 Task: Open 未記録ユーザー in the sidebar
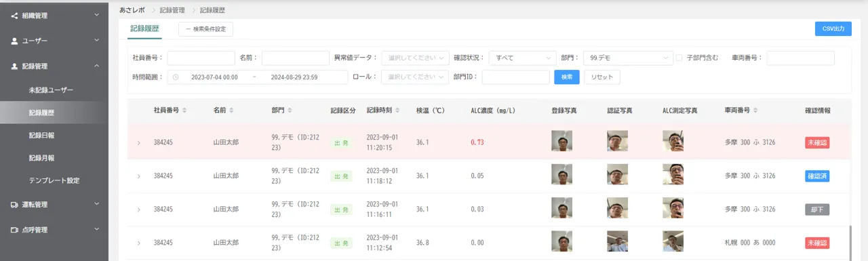[x=54, y=89]
